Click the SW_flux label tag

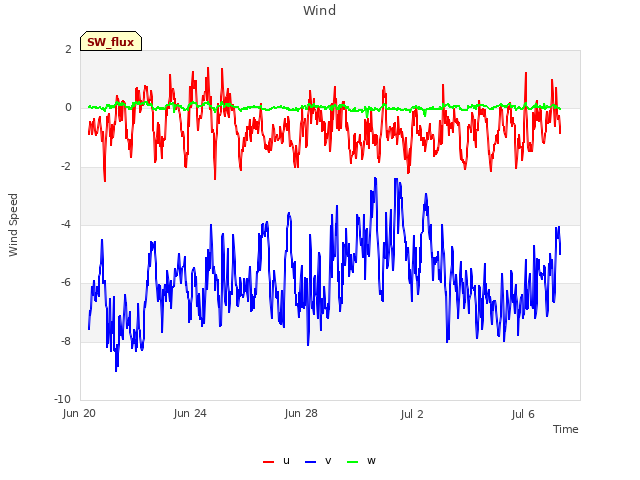point(111,41)
